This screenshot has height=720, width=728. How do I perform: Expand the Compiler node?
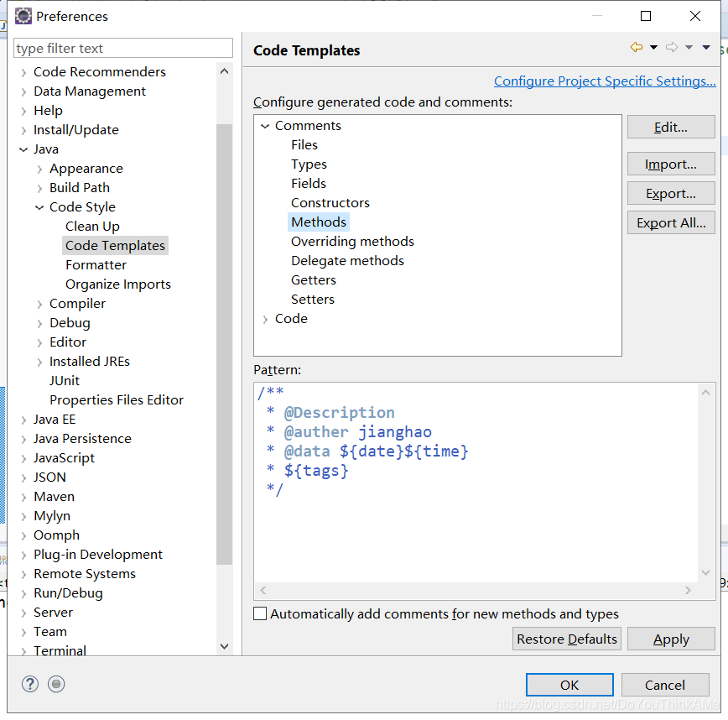pos(39,305)
